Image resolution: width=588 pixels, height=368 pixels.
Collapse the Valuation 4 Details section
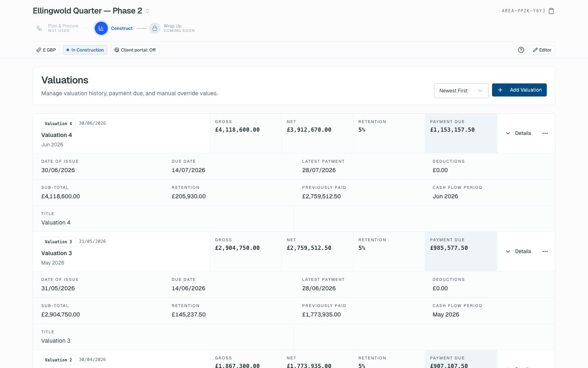point(519,133)
